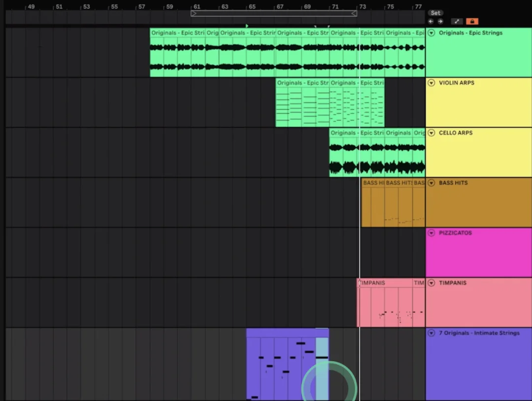Click bar 73 on the ruler
The image size is (532, 401).
point(363,6)
